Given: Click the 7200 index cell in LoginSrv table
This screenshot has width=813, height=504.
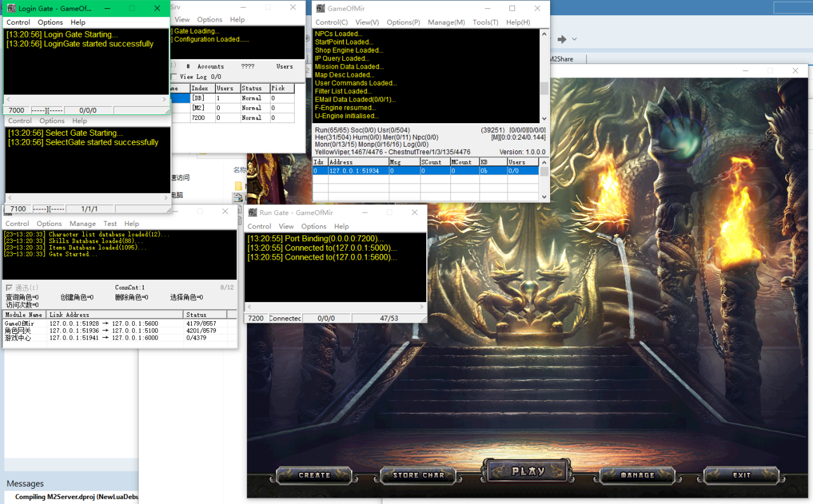Looking at the screenshot, I should (202, 118).
